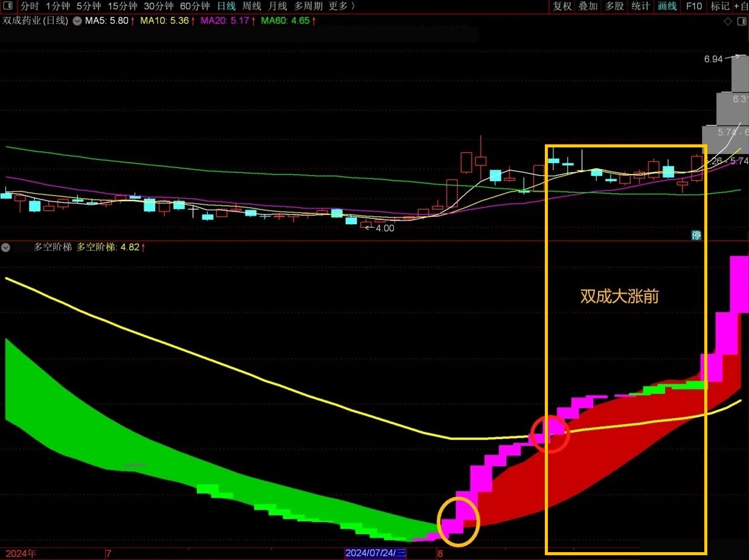749x560 pixels.
Task: Expand dropdown next to 双成药业(日线)
Action: [77, 21]
